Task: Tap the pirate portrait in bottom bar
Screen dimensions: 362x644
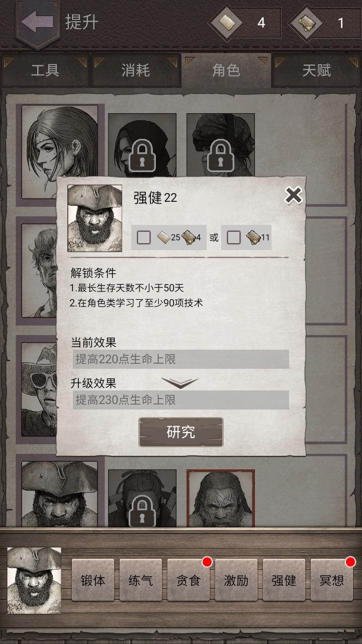Action: click(x=34, y=581)
